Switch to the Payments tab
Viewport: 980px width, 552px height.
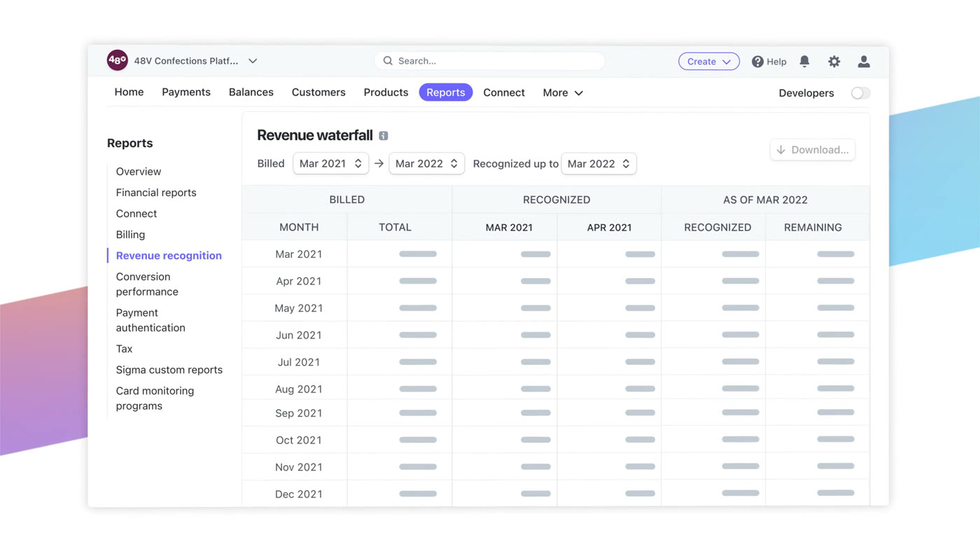tap(186, 92)
